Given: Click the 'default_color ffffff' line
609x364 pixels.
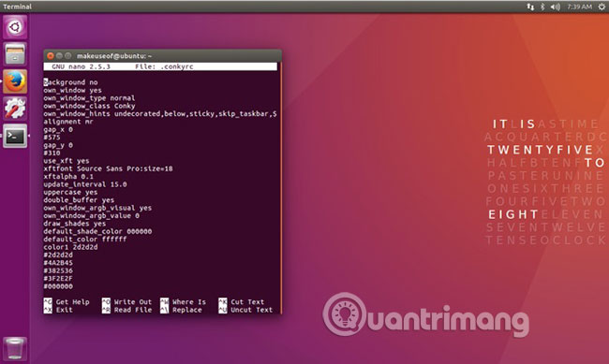Looking at the screenshot, I should 85,239.
